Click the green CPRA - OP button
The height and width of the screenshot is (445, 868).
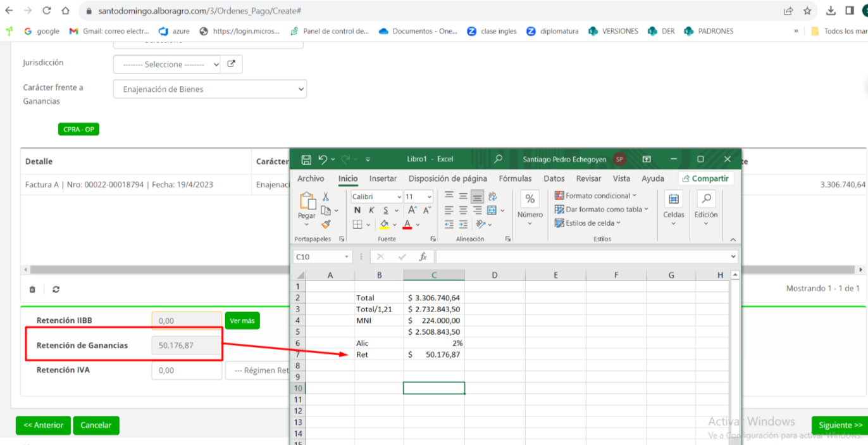(78, 129)
